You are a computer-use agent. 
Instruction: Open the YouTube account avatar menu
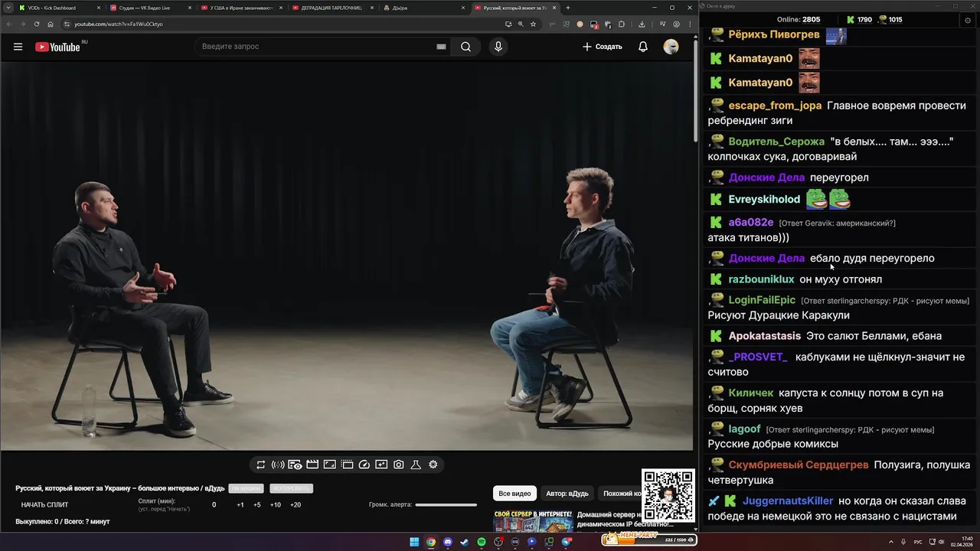(x=671, y=47)
